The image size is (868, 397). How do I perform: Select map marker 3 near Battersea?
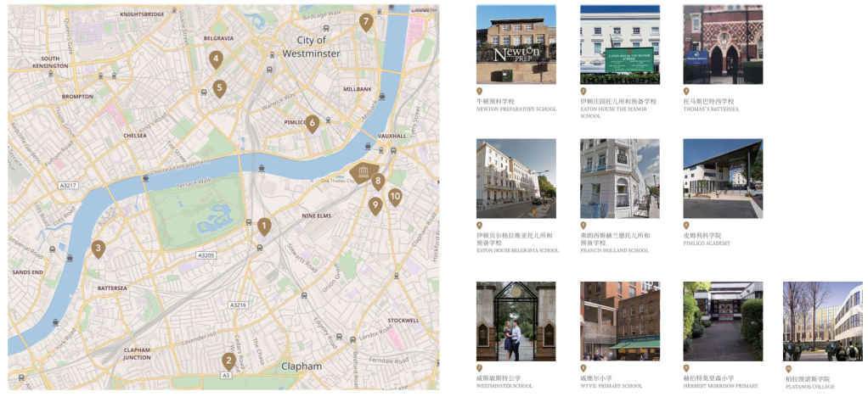click(x=98, y=249)
